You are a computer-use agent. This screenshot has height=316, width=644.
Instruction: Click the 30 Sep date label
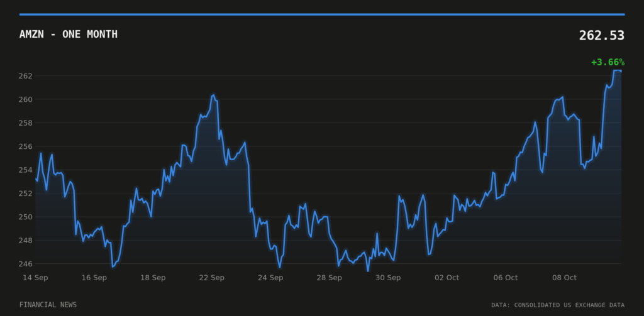(387, 278)
